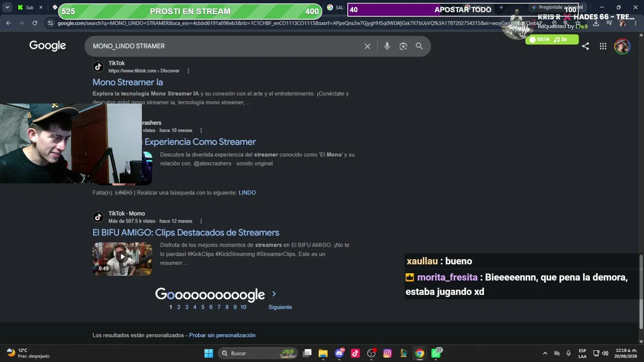This screenshot has height=362, width=644.
Task: Go to results page 2
Action: pos(179,307)
